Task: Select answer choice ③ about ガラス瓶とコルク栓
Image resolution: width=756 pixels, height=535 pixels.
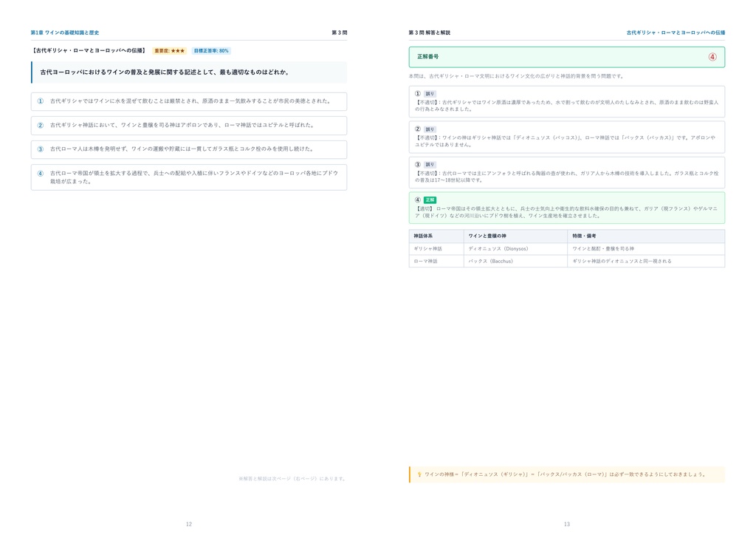Action: click(x=189, y=149)
